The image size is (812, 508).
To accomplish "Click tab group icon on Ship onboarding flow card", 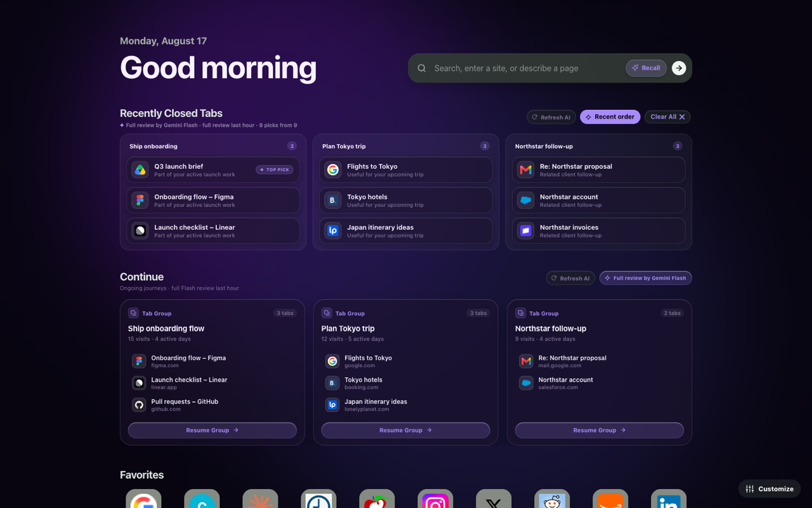I will [133, 313].
